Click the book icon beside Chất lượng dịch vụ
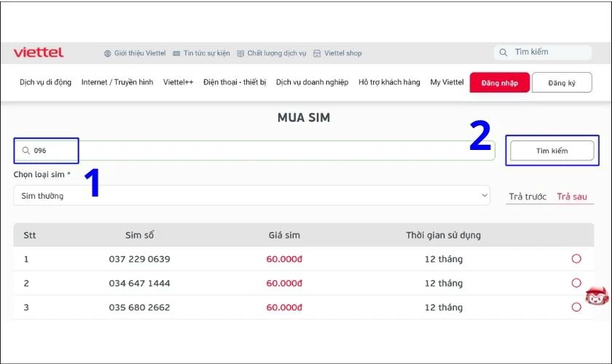This screenshot has height=364, width=612. tap(240, 53)
